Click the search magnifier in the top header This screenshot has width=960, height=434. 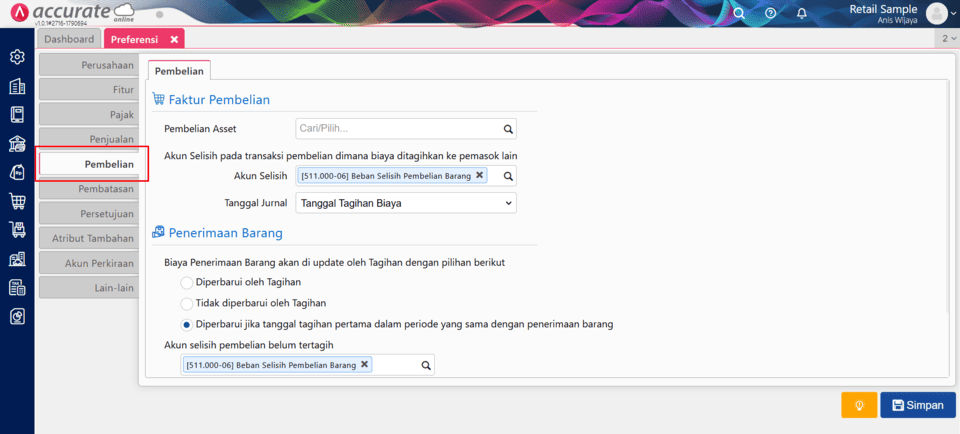(x=739, y=13)
